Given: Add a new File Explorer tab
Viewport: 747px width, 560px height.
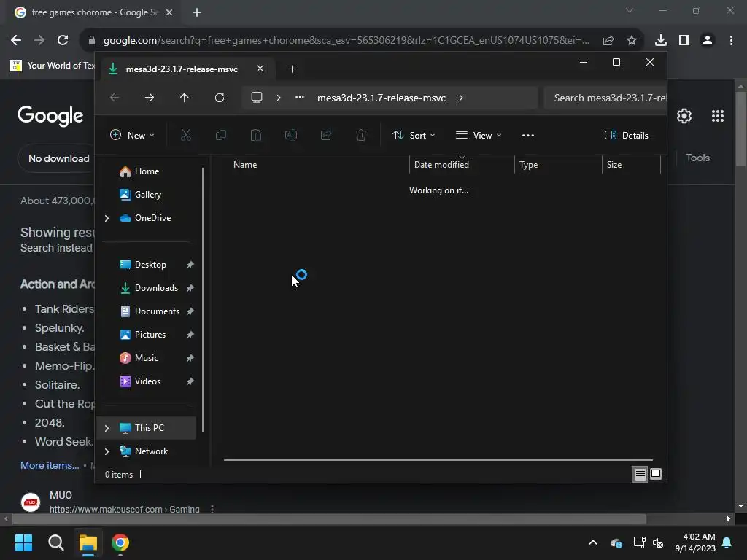Looking at the screenshot, I should point(292,69).
